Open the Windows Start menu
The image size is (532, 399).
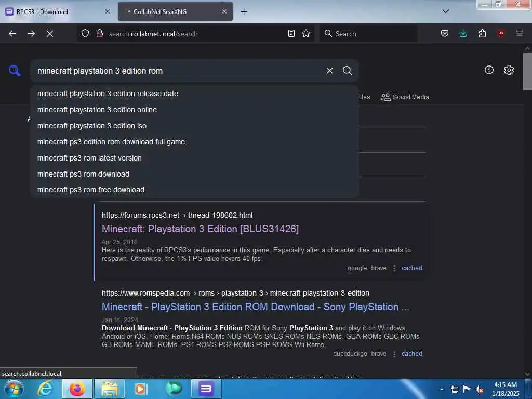click(x=14, y=389)
